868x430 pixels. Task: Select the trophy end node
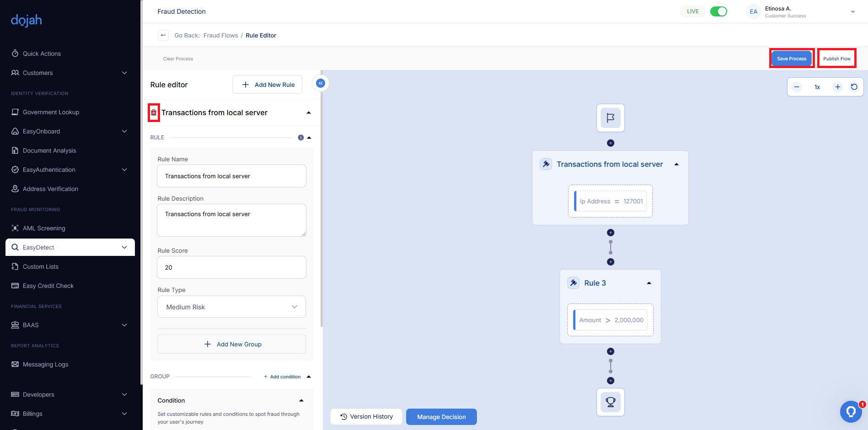coord(611,402)
